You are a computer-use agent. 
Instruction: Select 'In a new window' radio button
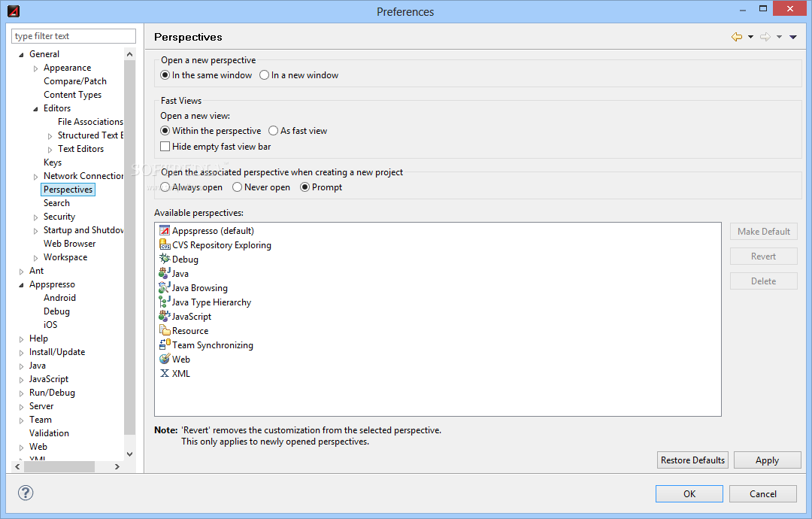(x=265, y=75)
